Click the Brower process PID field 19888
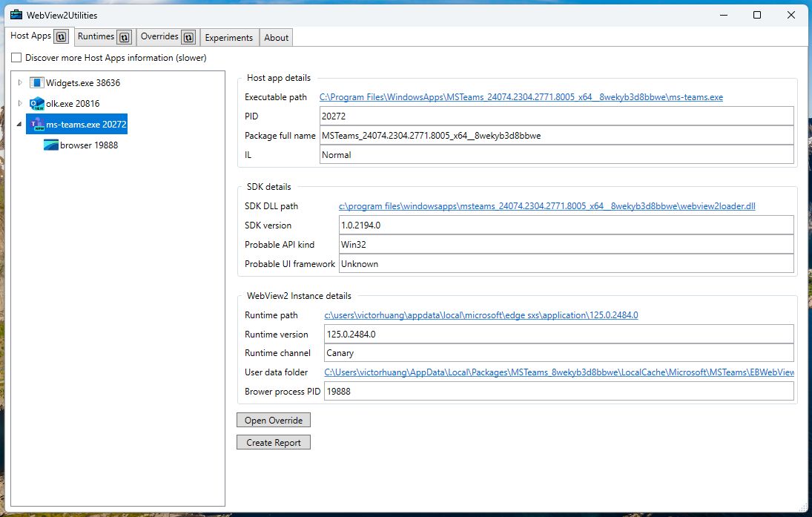The height and width of the screenshot is (517, 812). [x=559, y=391]
